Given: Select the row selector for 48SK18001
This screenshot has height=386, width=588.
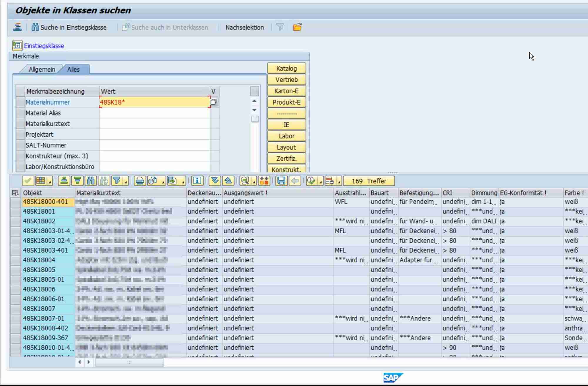Looking at the screenshot, I should point(16,212).
